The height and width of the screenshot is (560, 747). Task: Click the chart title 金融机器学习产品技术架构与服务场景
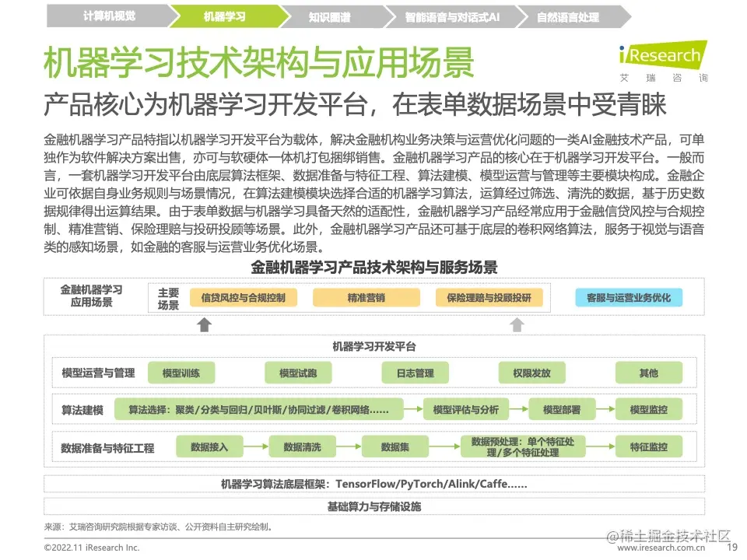374,267
